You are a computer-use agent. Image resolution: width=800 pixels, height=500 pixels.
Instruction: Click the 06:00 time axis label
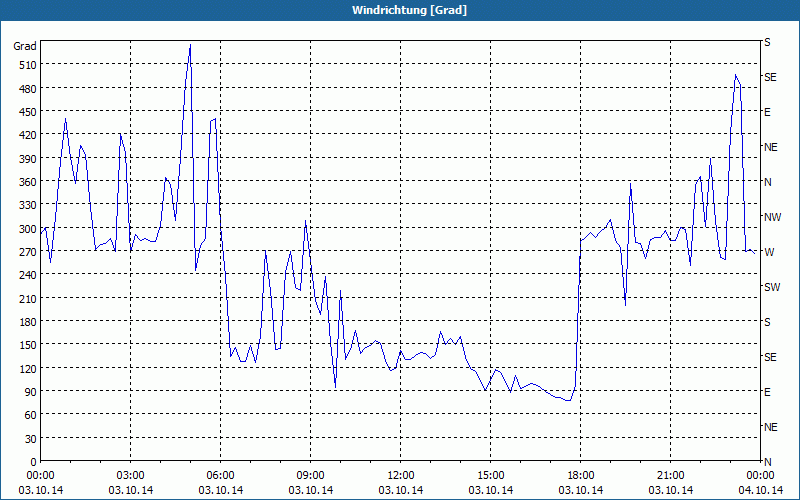pyautogui.click(x=220, y=476)
